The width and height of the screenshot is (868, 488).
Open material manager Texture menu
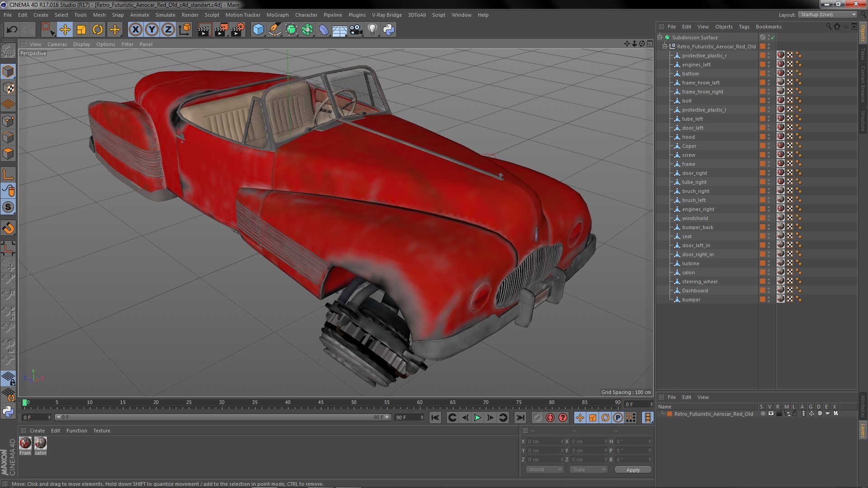point(102,431)
